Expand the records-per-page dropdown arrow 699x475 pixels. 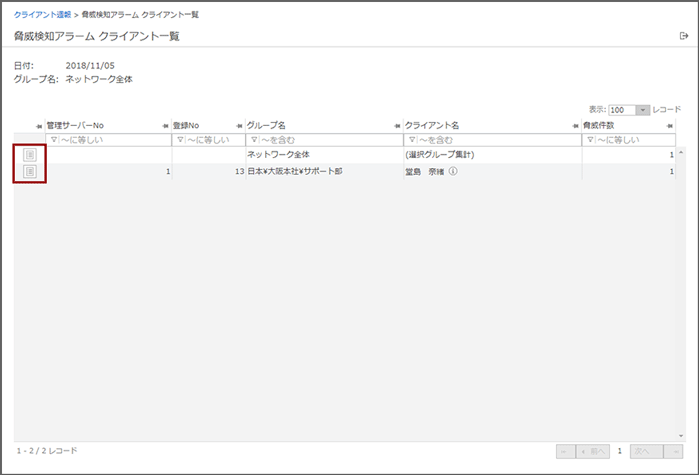tap(643, 110)
